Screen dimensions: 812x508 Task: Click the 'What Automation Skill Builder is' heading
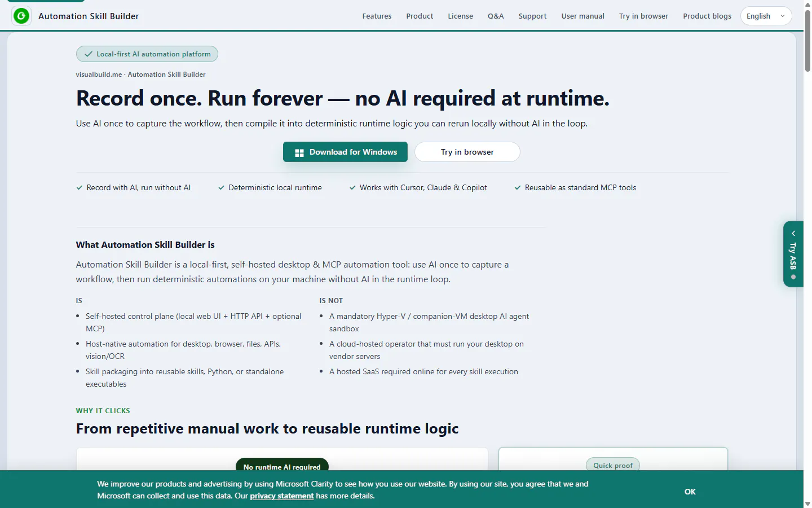(x=145, y=244)
